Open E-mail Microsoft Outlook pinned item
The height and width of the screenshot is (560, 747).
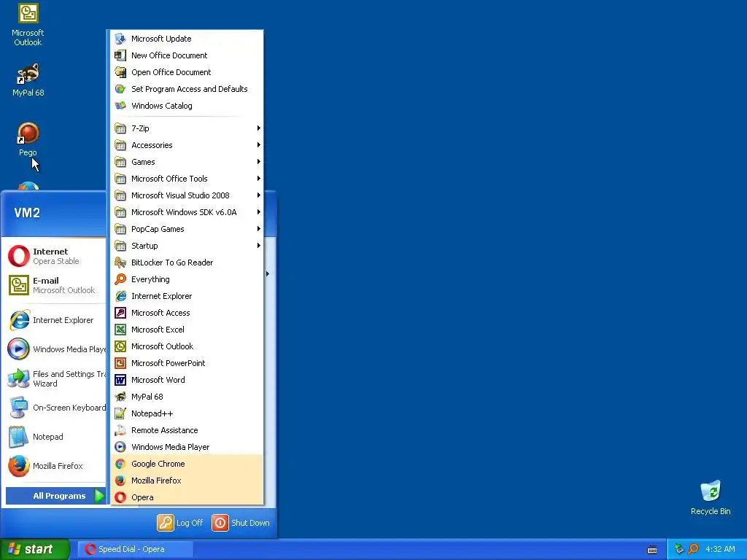click(55, 285)
